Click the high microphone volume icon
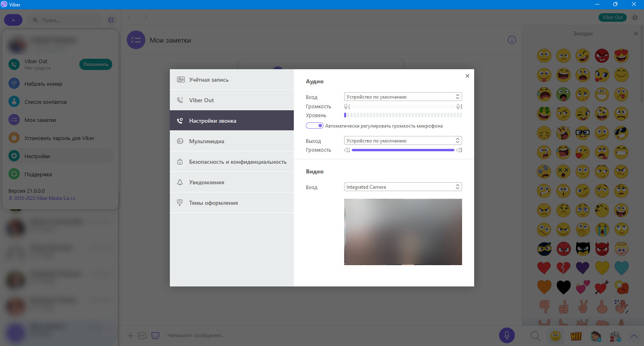This screenshot has height=346, width=644. tap(459, 107)
